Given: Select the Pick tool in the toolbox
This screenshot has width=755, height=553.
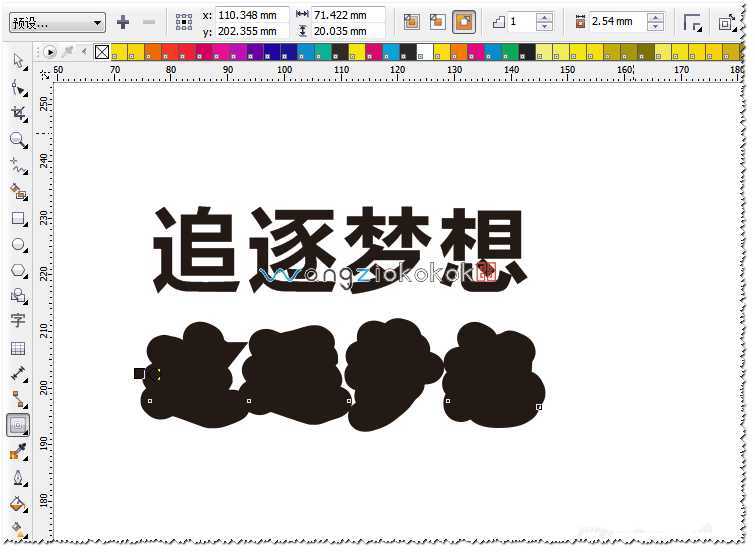Looking at the screenshot, I should pos(18,62).
